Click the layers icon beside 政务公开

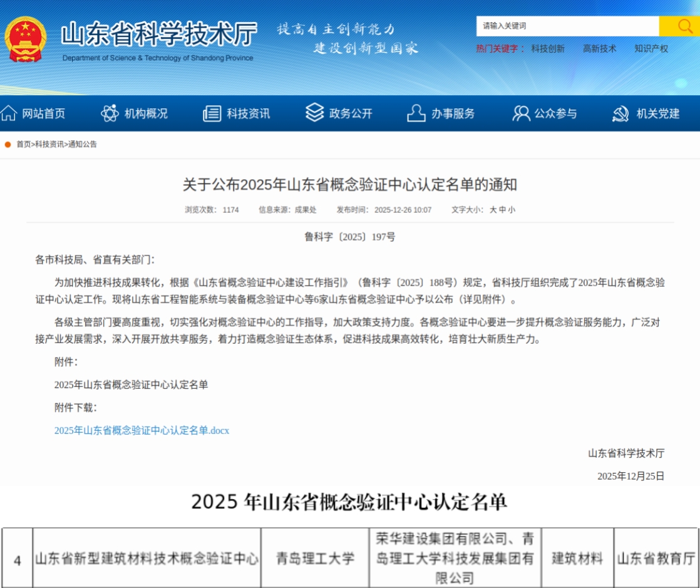pos(314,113)
